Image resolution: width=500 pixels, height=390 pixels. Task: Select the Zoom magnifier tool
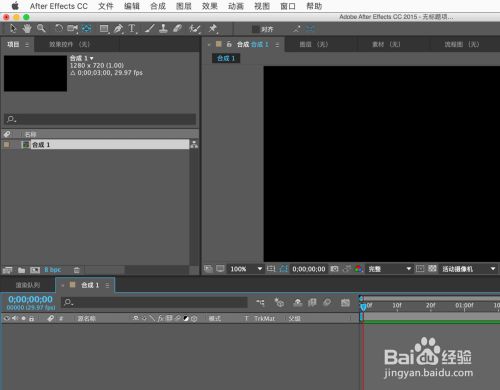click(41, 29)
